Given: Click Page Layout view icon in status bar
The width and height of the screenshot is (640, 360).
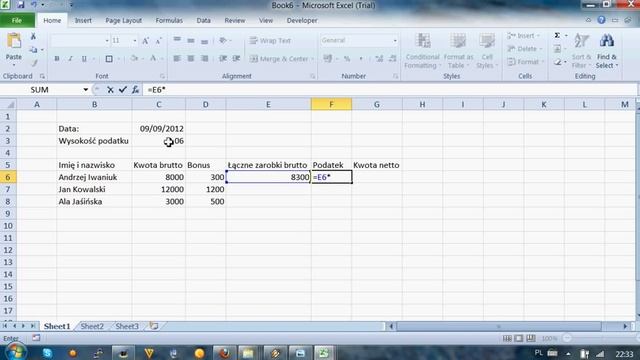Looking at the screenshot, I should [x=519, y=338].
